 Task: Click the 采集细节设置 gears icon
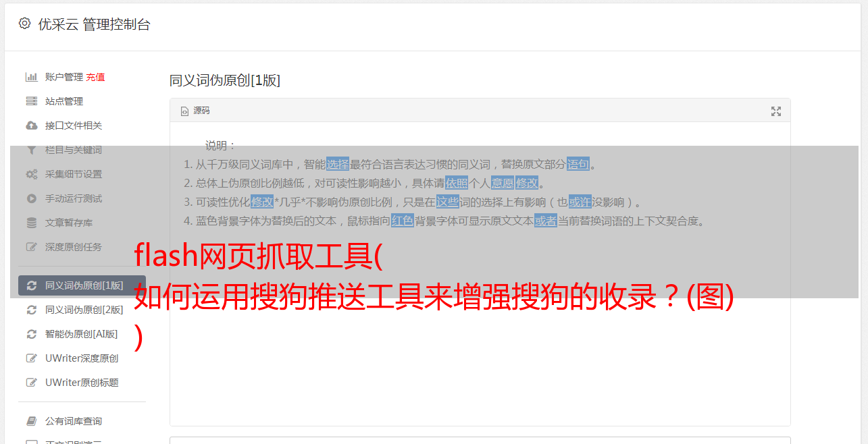[31, 174]
